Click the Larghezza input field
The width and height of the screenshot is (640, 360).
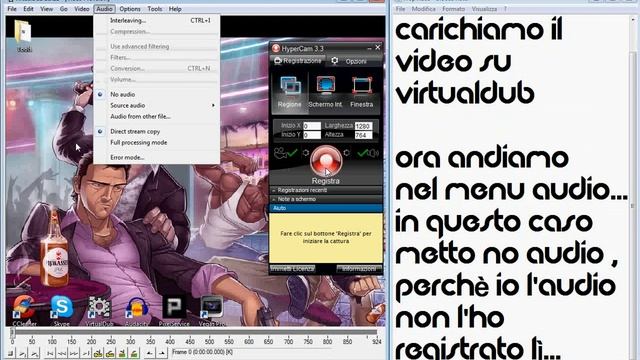(x=363, y=126)
